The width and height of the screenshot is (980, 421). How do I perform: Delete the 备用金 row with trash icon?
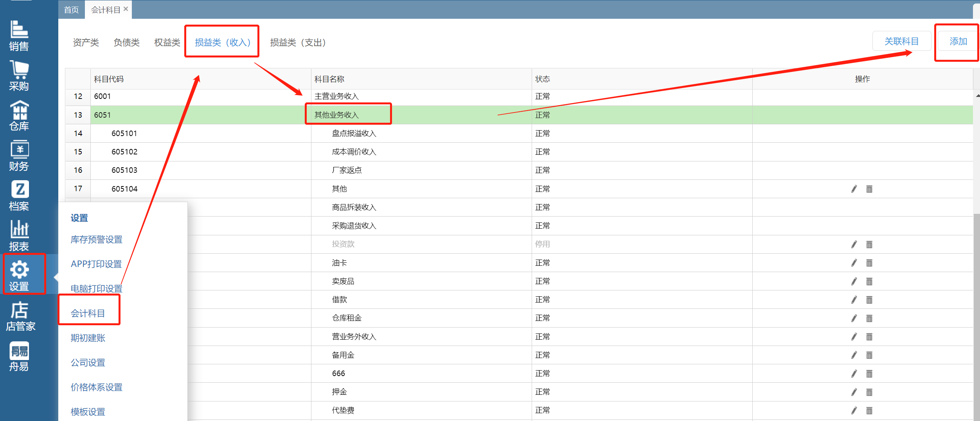[869, 355]
